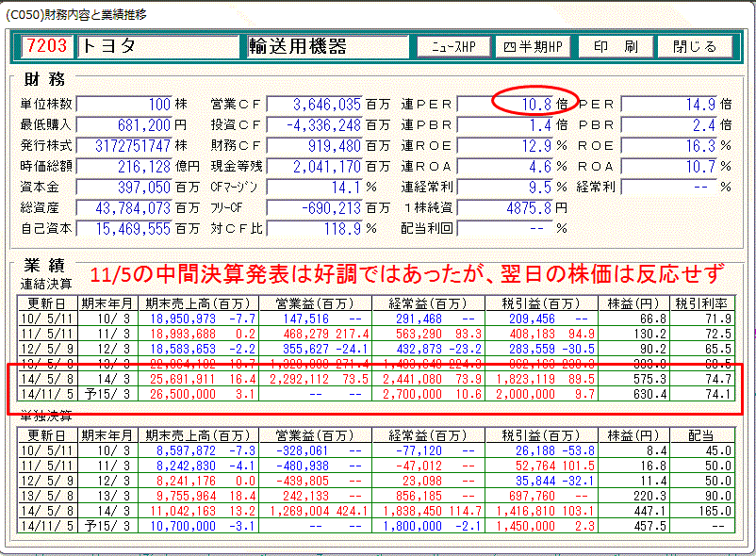Open the 四半期HP quarterly page button
The image size is (756, 556).
click(533, 47)
